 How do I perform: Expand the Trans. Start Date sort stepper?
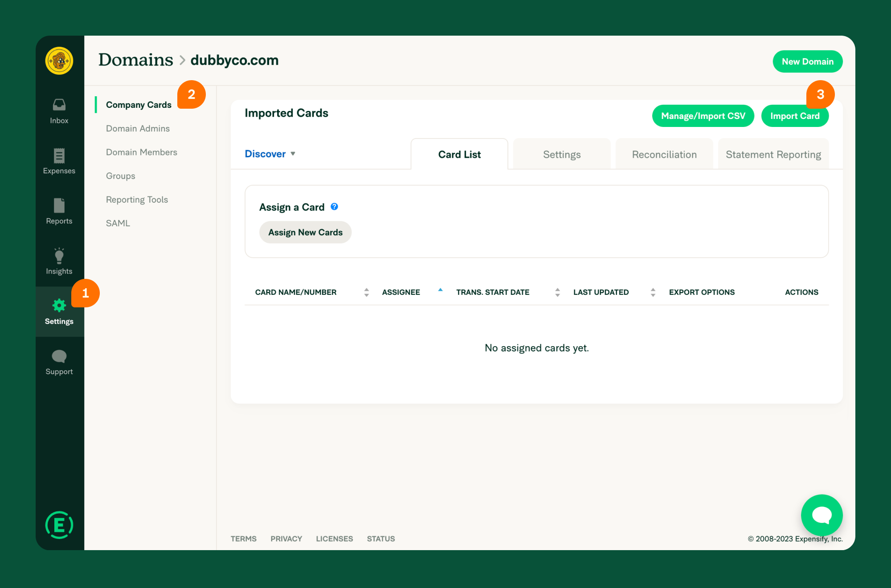pyautogui.click(x=558, y=292)
